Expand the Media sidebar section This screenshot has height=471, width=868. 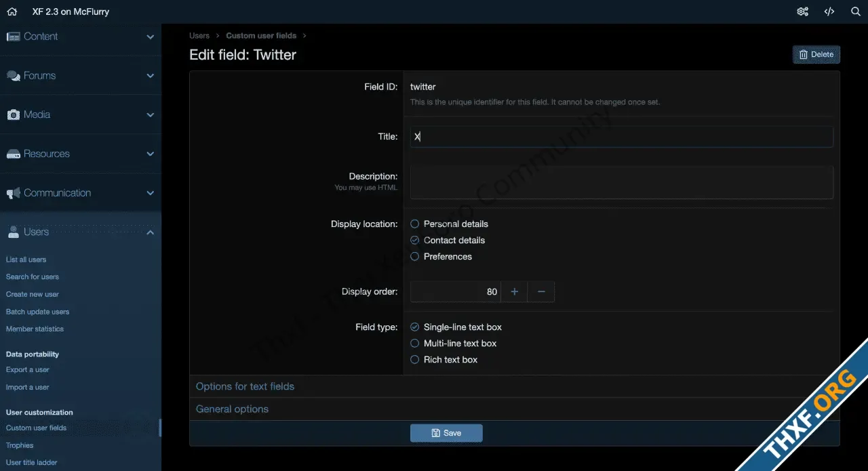pos(151,115)
